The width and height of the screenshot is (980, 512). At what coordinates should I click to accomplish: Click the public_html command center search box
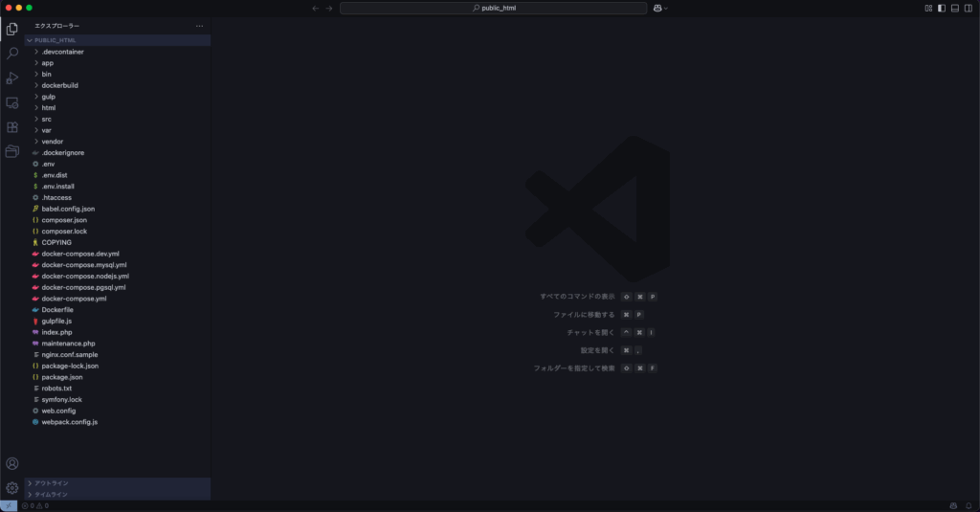(493, 8)
